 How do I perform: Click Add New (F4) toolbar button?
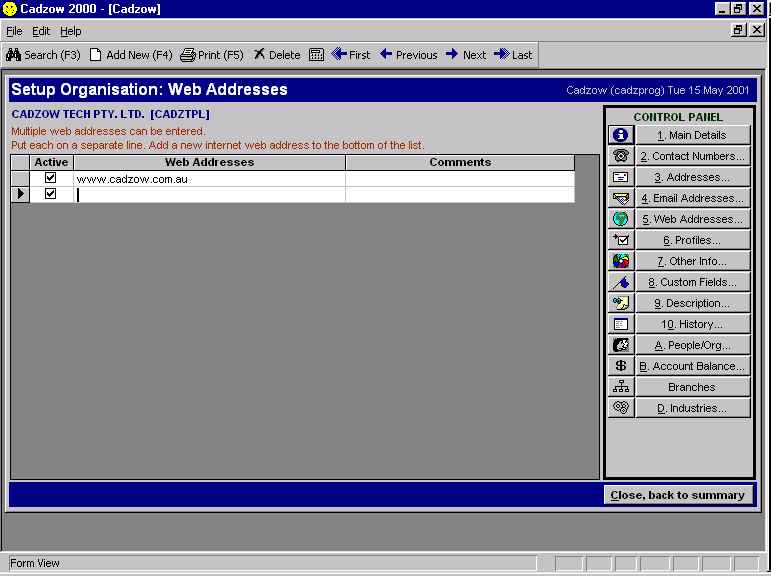point(131,55)
